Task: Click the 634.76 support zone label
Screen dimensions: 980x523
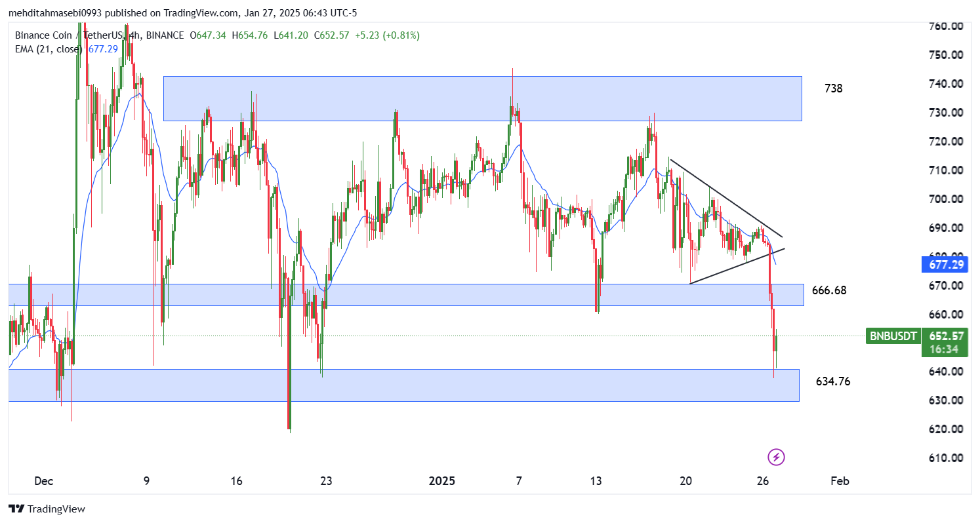Action: pyautogui.click(x=833, y=381)
